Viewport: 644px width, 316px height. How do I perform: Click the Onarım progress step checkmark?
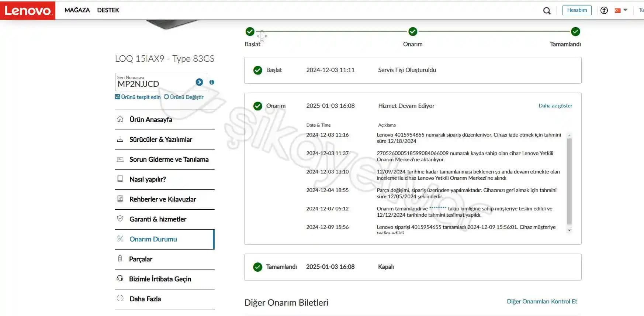pyautogui.click(x=413, y=32)
